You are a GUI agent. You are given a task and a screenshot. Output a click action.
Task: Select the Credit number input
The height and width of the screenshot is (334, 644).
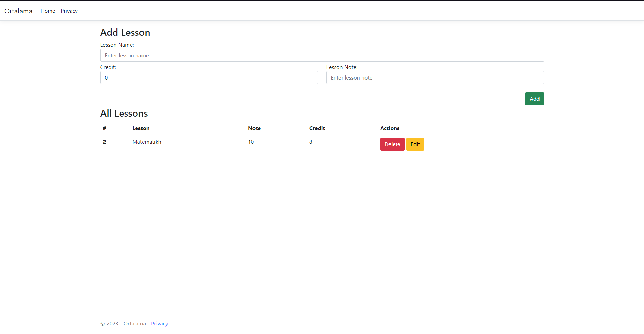[x=209, y=77]
